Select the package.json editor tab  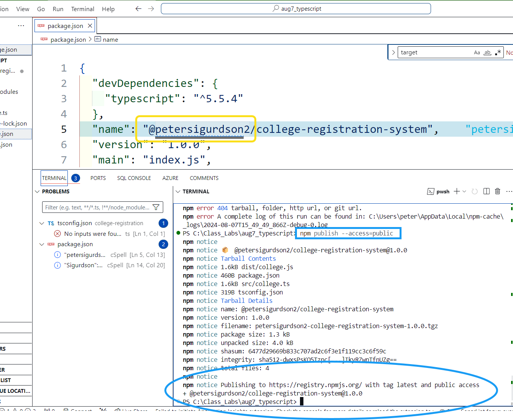click(65, 26)
